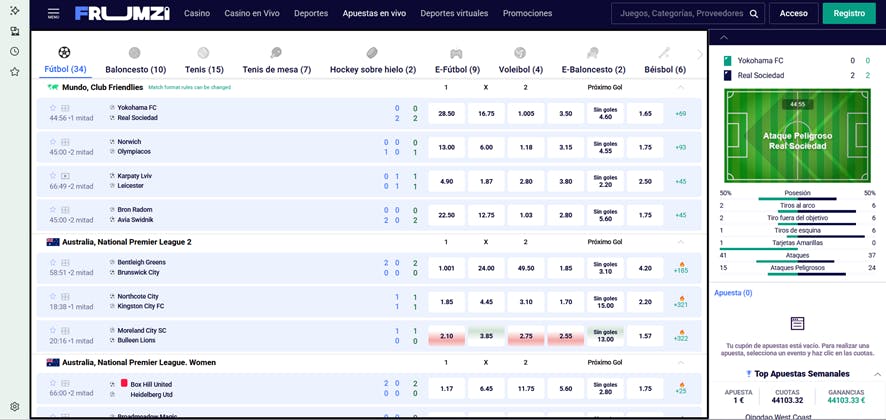Select the Baloncesto ball icon
Viewport: 886px width, 420px height.
[134, 53]
